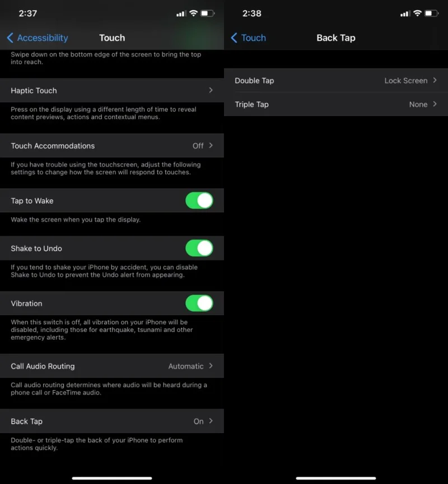Tap the Wi-Fi icon on the Back Tap screen
The image size is (448, 484).
417,13
